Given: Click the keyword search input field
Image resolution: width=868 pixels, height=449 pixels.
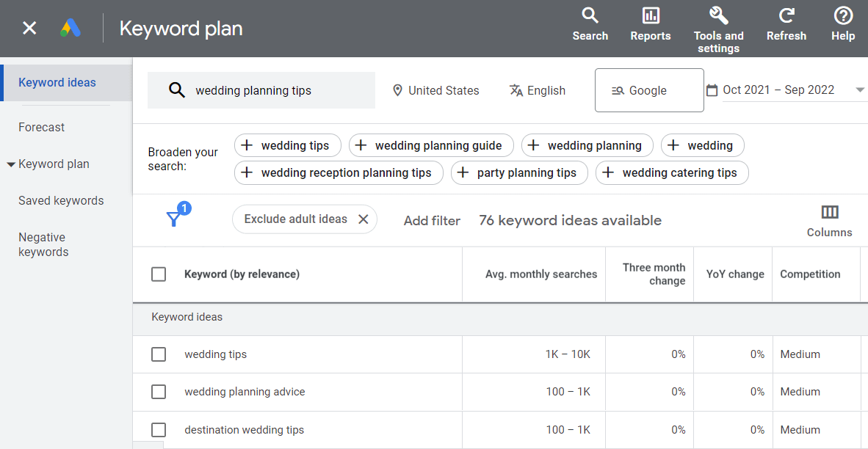Looking at the screenshot, I should click(x=261, y=90).
